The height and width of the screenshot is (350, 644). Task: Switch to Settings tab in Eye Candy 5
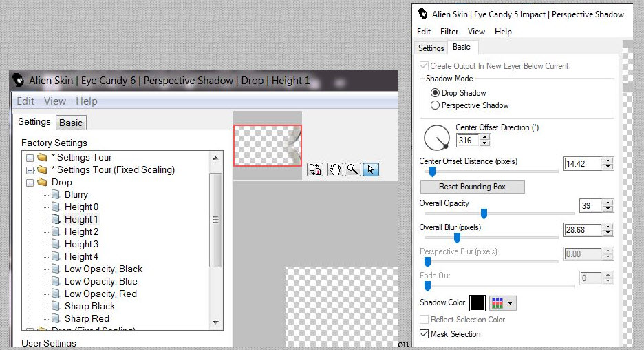coord(431,48)
